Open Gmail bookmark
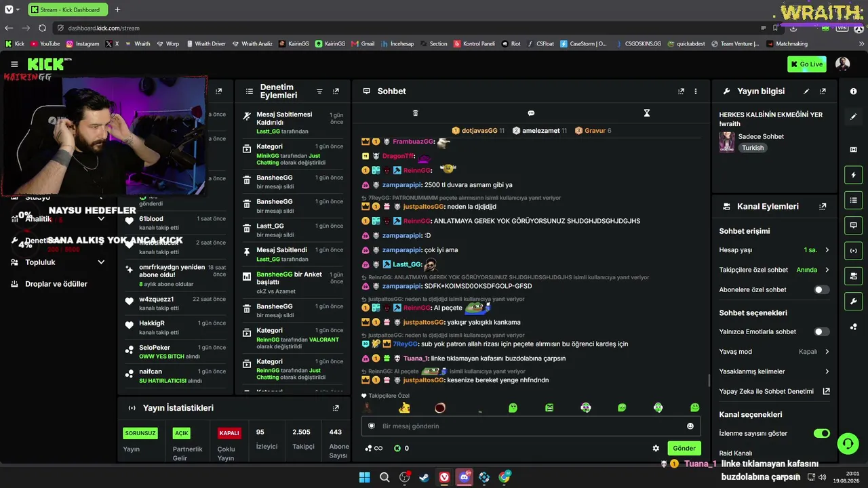 click(x=363, y=44)
